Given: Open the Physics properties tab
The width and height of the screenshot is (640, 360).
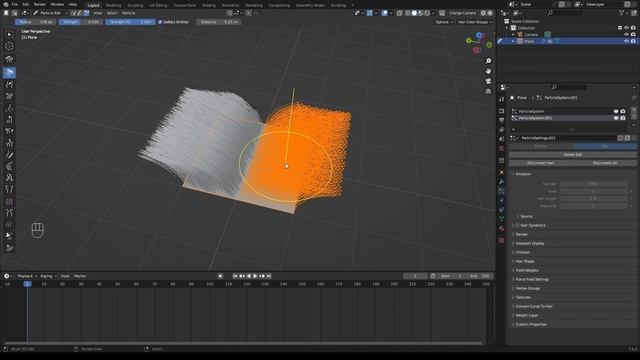Looking at the screenshot, I should click(x=502, y=200).
